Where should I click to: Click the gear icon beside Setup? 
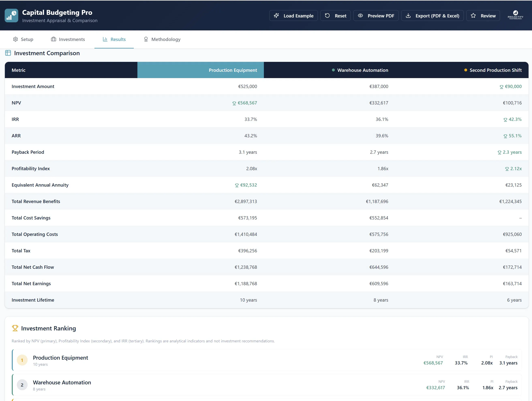[15, 39]
